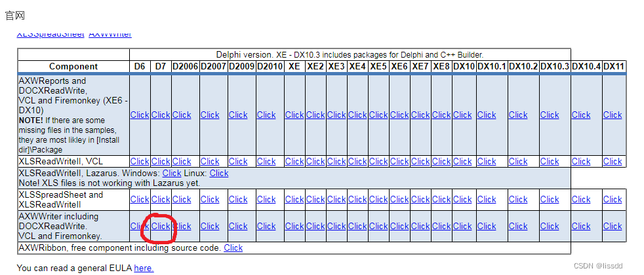Open XLSReadWriteII VCL link under D2006
Viewport: 644px width, 275px height.
coord(182,162)
